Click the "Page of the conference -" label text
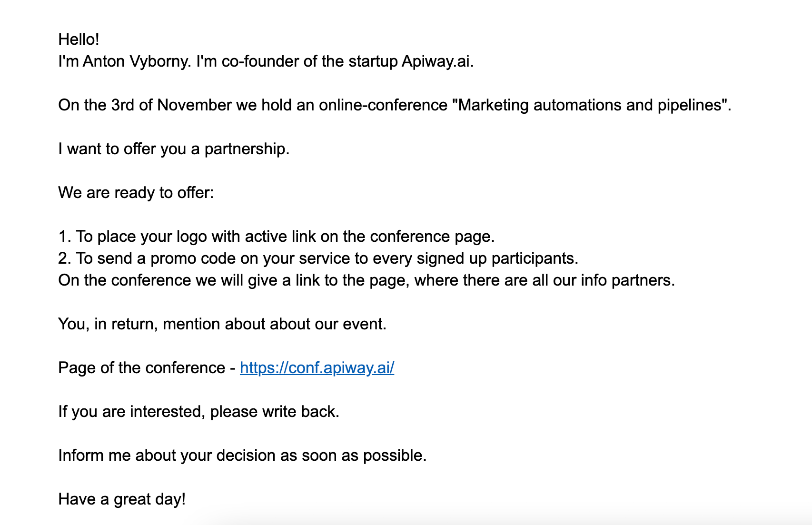 tap(147, 368)
